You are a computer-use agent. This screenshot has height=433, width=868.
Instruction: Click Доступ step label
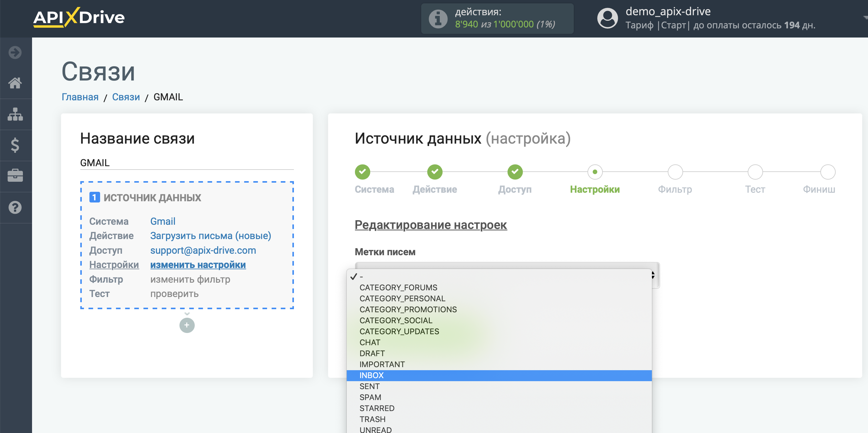515,189
